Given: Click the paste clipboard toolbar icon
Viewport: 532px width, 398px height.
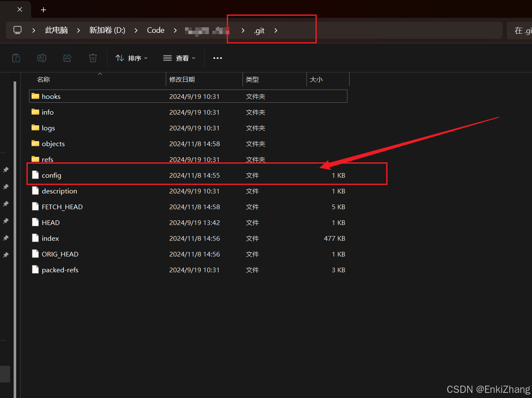Looking at the screenshot, I should [x=16, y=58].
